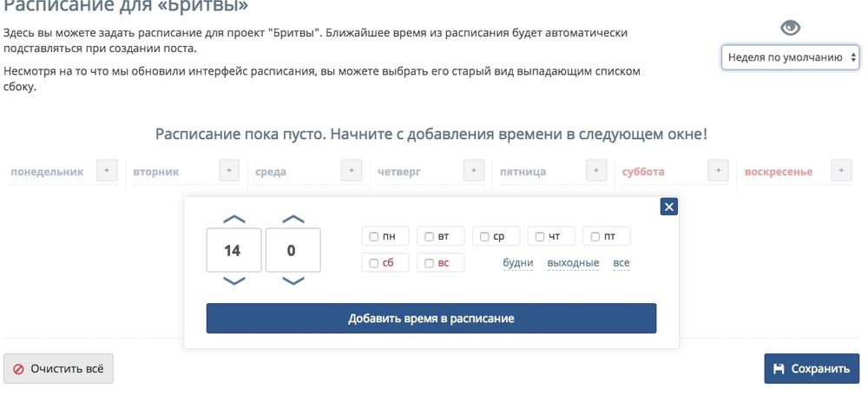Click the 'пятница' column header
The image size is (868, 396).
(x=523, y=172)
